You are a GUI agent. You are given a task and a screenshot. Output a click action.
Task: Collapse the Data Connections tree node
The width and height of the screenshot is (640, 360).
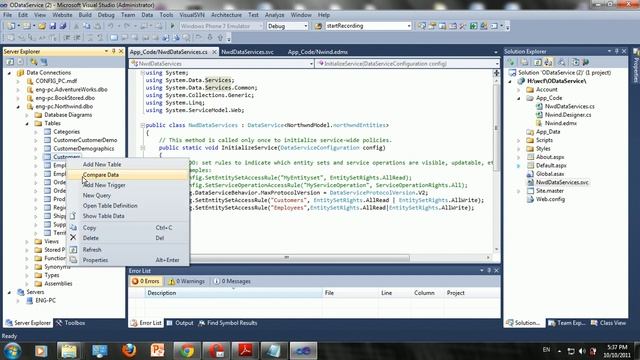point(9,73)
